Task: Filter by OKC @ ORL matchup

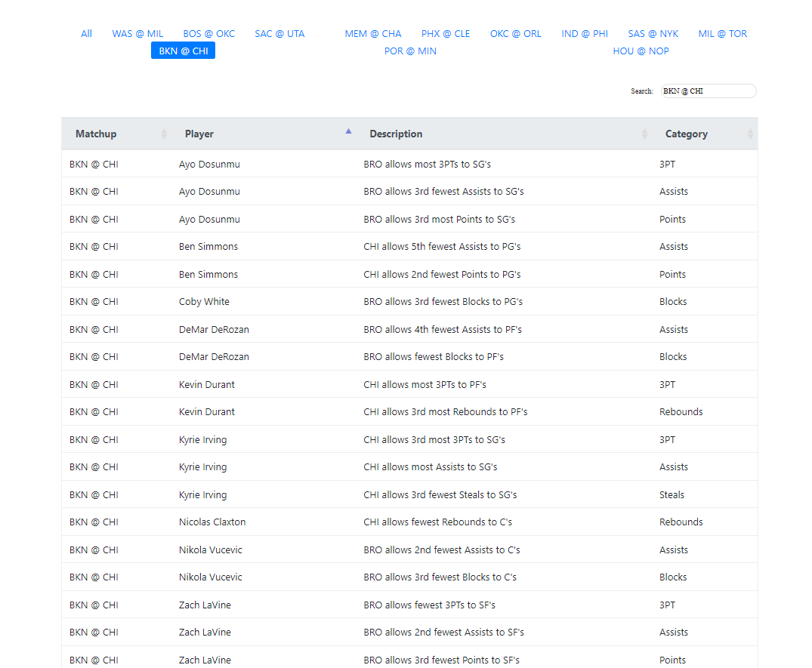Action: (516, 34)
